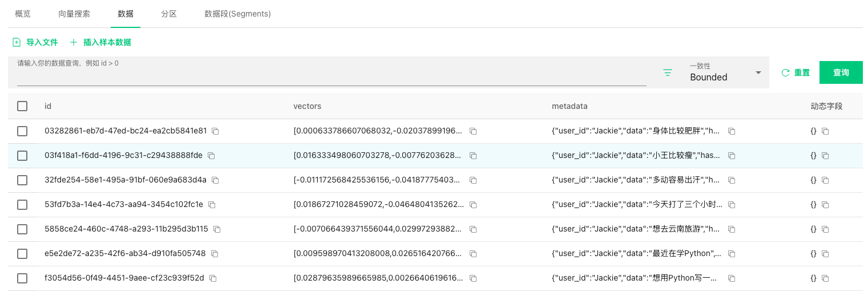
Task: Switch to the 向量搜索 tab
Action: pyautogui.click(x=74, y=14)
